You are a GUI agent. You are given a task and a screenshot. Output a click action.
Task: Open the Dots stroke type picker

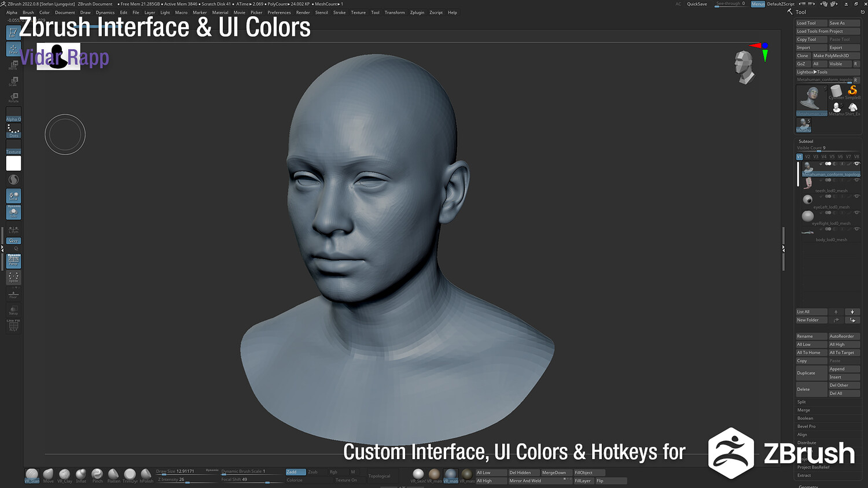pyautogui.click(x=13, y=131)
